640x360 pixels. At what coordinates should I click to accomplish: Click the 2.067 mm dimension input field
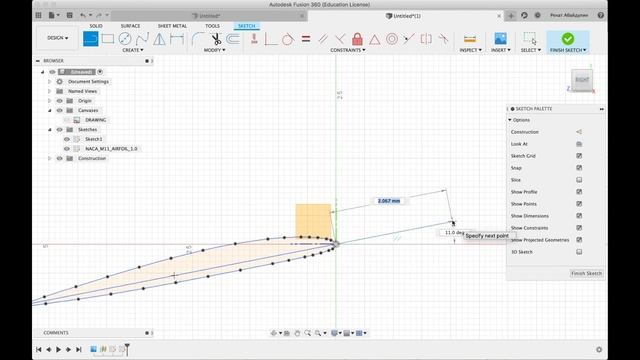tap(389, 201)
